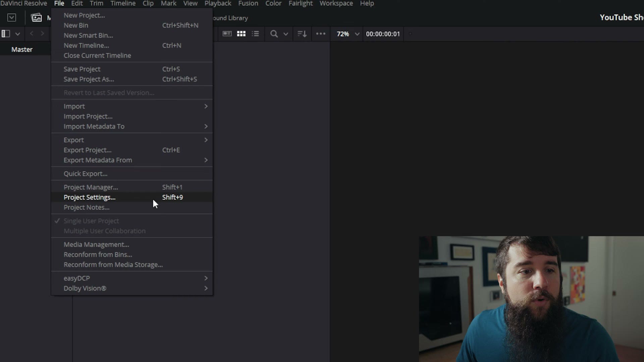
Task: Open Project Settings... entry
Action: pos(132,197)
